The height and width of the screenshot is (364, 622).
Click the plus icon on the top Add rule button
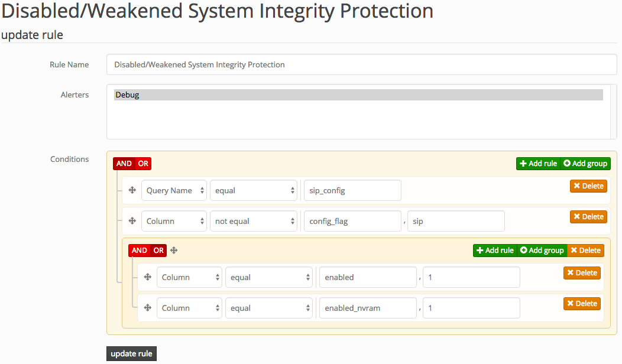(x=524, y=163)
